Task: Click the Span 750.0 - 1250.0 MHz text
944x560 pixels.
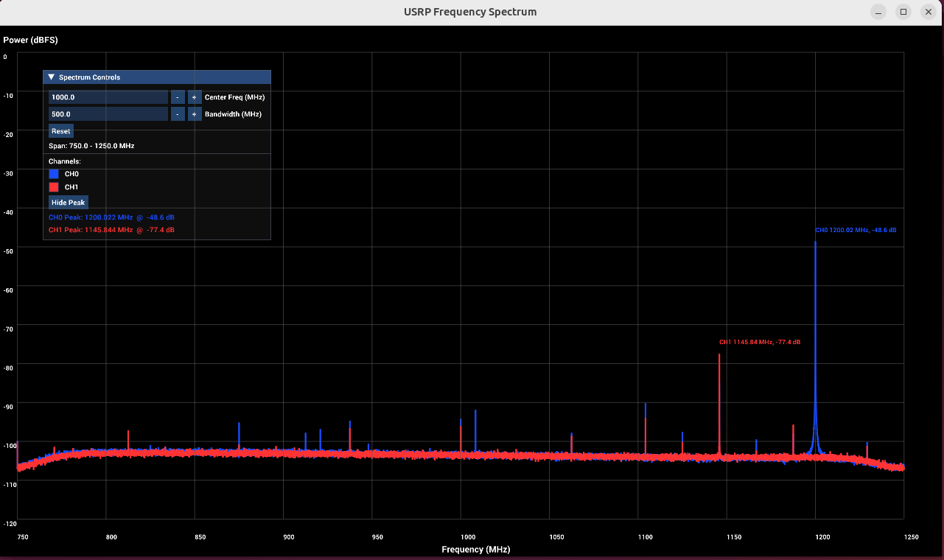Action: pos(91,146)
